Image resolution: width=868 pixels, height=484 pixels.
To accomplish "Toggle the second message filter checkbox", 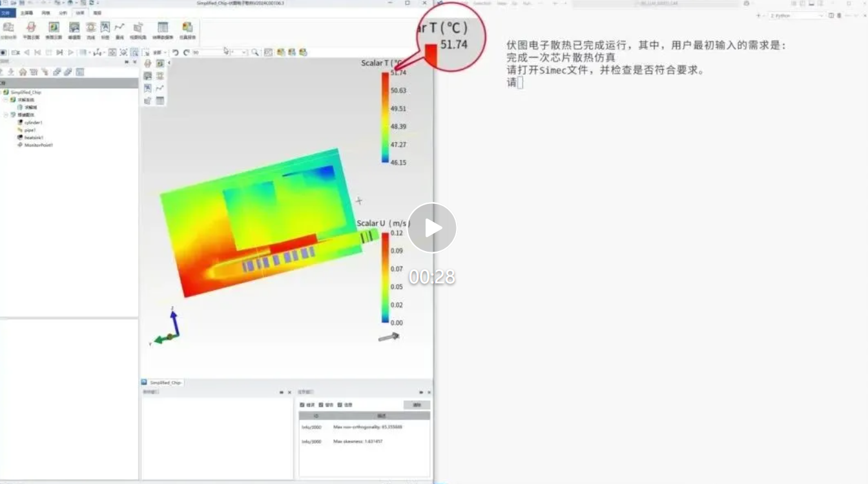I will pos(321,405).
